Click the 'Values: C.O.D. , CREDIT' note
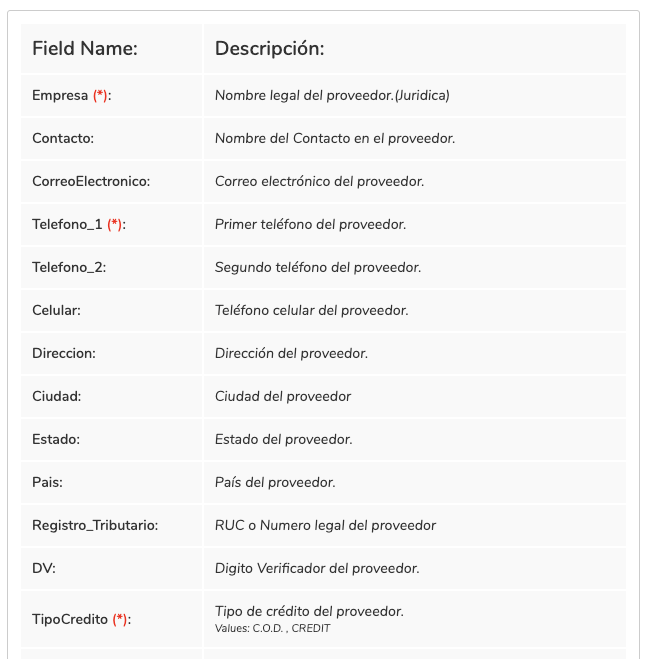Screen dimensions: 648x666 (273, 628)
